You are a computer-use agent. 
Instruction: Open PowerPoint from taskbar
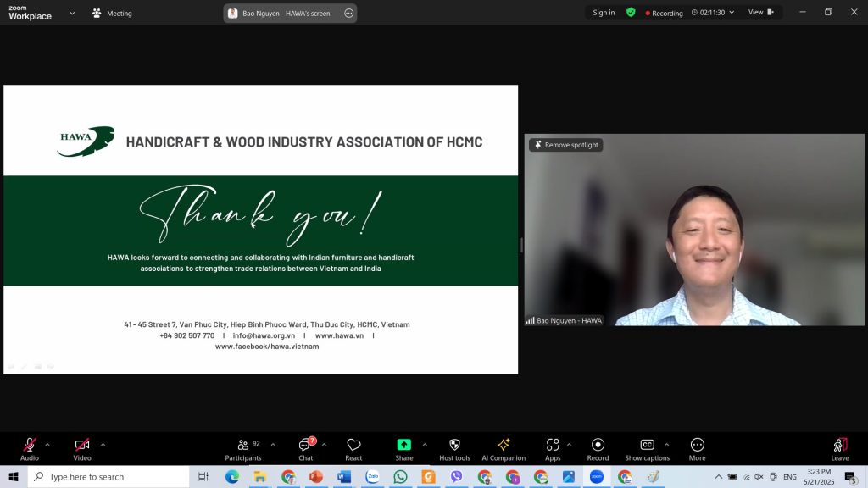316,476
